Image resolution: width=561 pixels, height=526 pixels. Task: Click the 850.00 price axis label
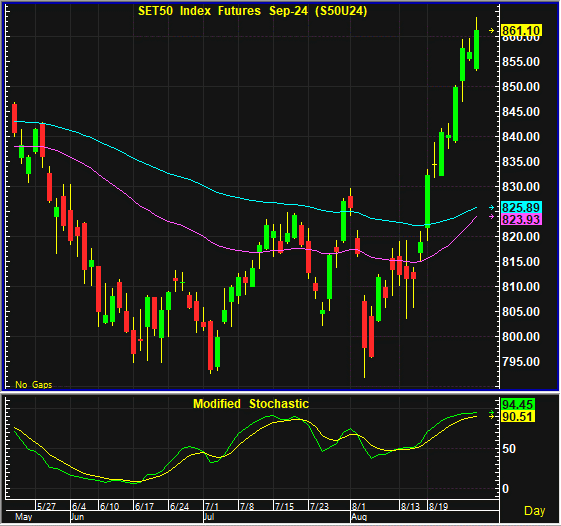click(521, 87)
